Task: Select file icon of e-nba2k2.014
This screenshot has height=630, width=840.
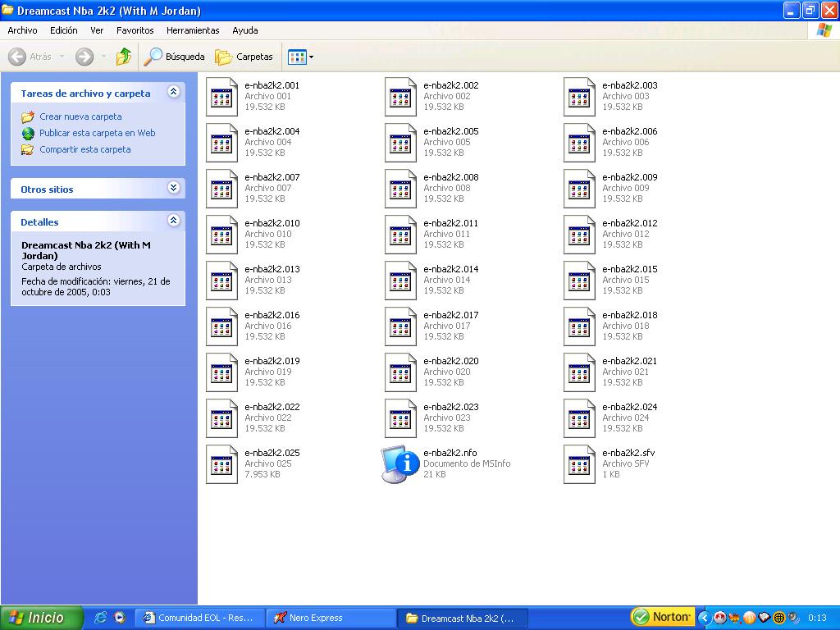Action: pyautogui.click(x=400, y=281)
